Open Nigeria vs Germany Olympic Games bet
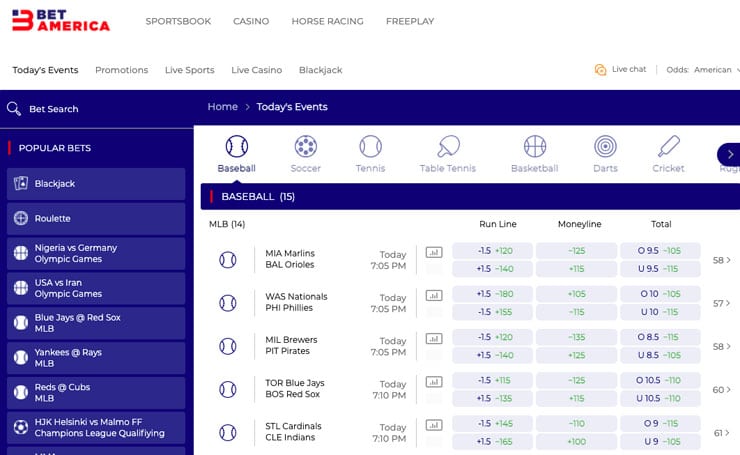Image resolution: width=740 pixels, height=455 pixels. point(96,253)
